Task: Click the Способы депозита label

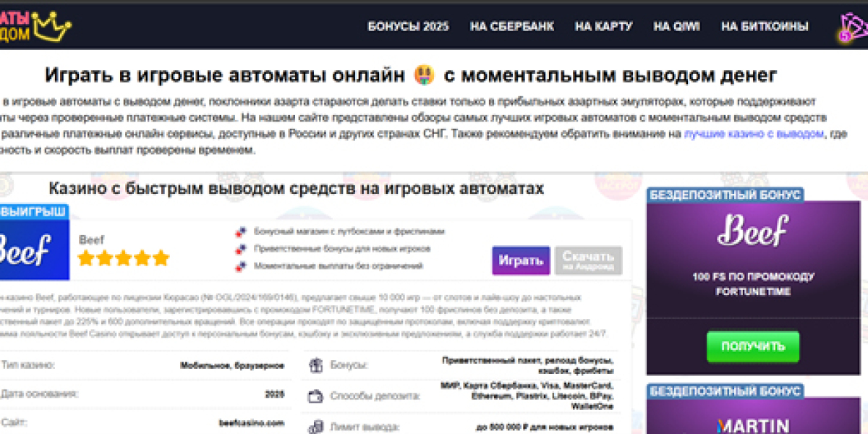Action: point(375,396)
